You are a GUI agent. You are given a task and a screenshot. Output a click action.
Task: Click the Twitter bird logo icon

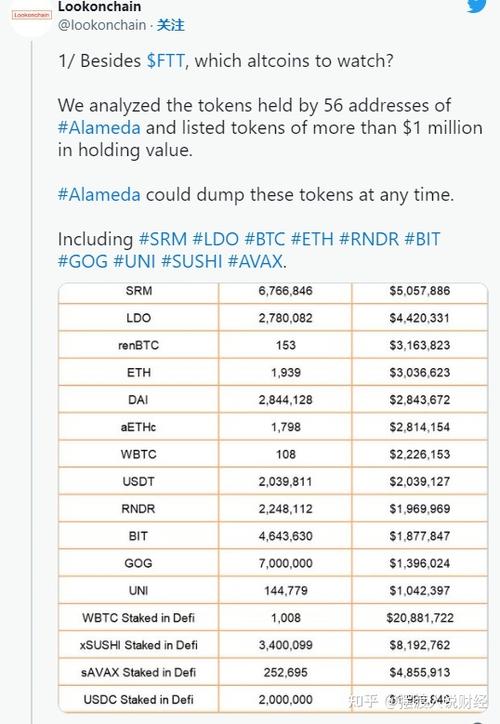[476, 6]
